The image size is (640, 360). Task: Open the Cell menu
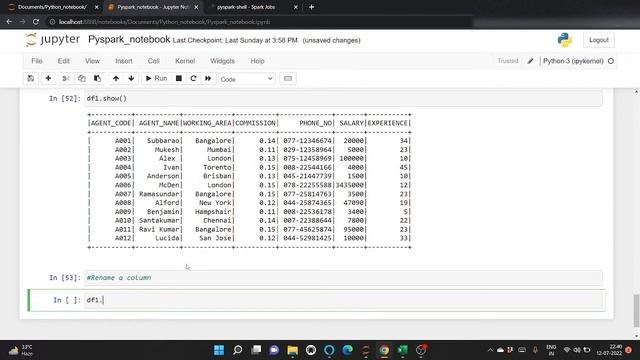(153, 61)
